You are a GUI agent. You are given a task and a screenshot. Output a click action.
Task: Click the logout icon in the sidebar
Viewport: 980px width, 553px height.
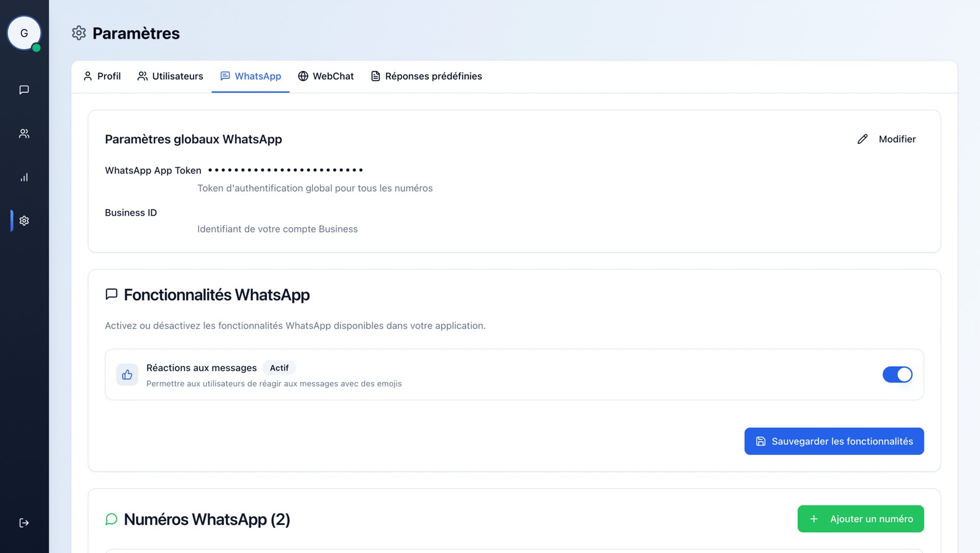(x=24, y=522)
